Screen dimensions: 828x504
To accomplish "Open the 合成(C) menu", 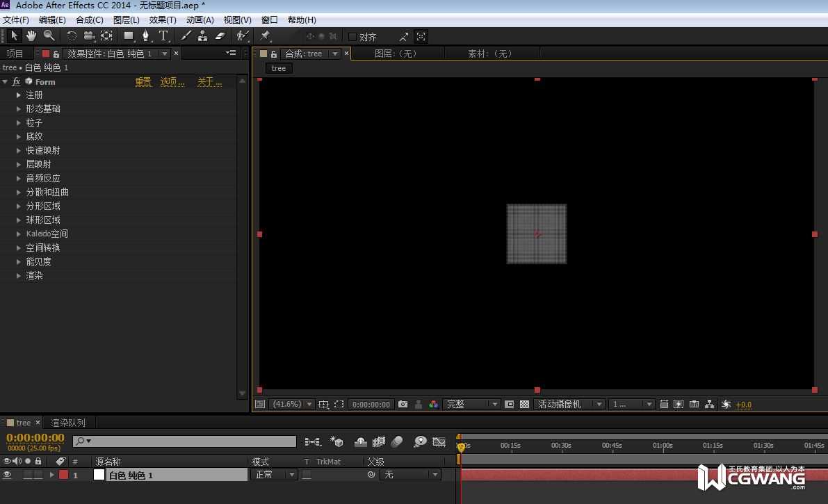I will point(89,20).
